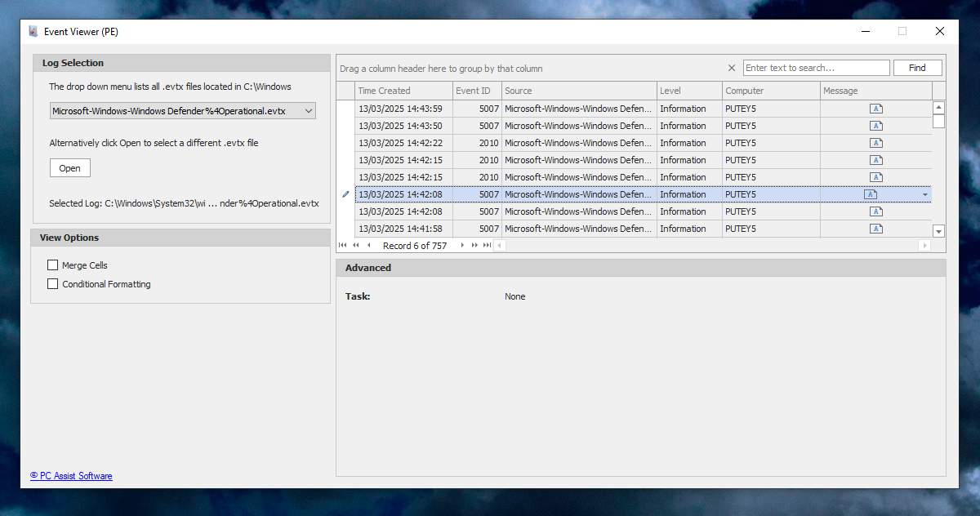Select the 13/03/2025 14:43:50 row
980x516 pixels.
pos(644,126)
